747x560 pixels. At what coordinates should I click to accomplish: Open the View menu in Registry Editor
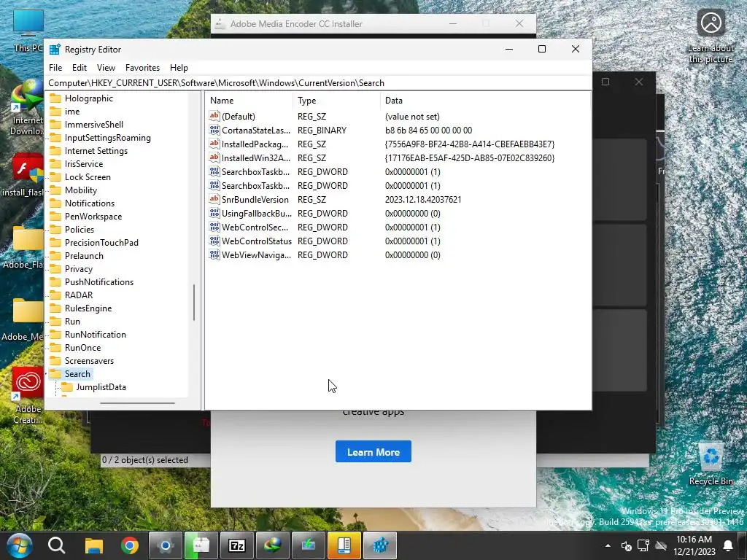point(106,68)
